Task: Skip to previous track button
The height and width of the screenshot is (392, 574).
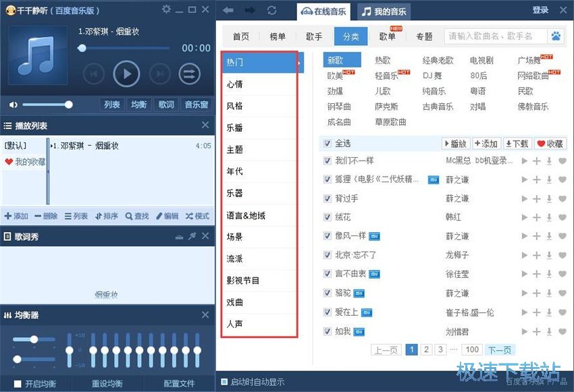Action: point(94,74)
